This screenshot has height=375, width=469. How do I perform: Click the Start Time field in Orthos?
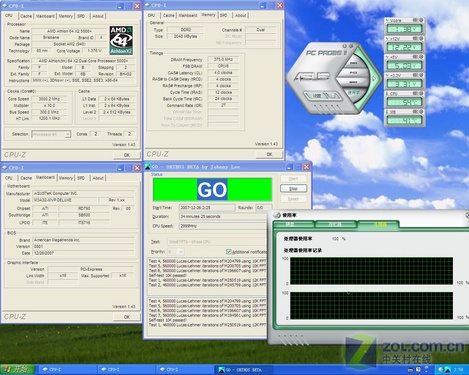[207, 208]
